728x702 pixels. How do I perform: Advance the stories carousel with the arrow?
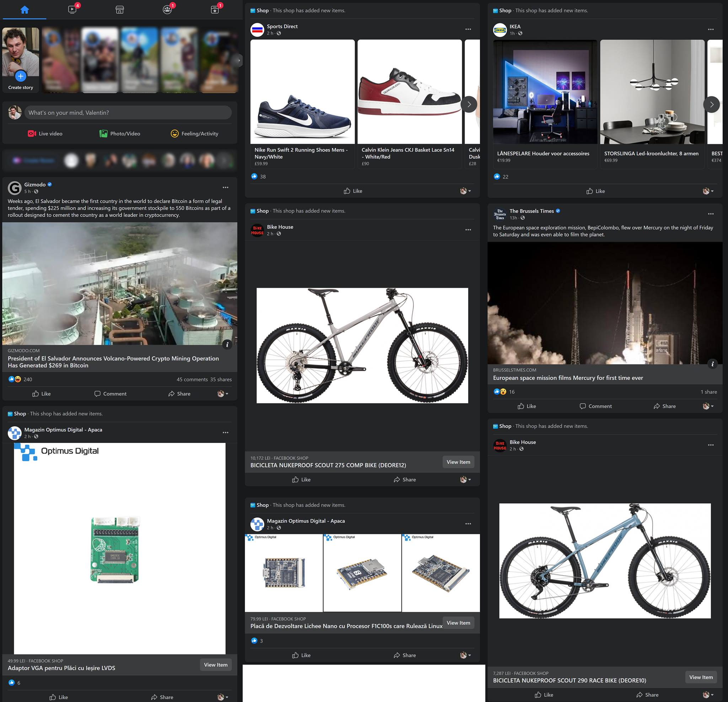click(x=239, y=60)
